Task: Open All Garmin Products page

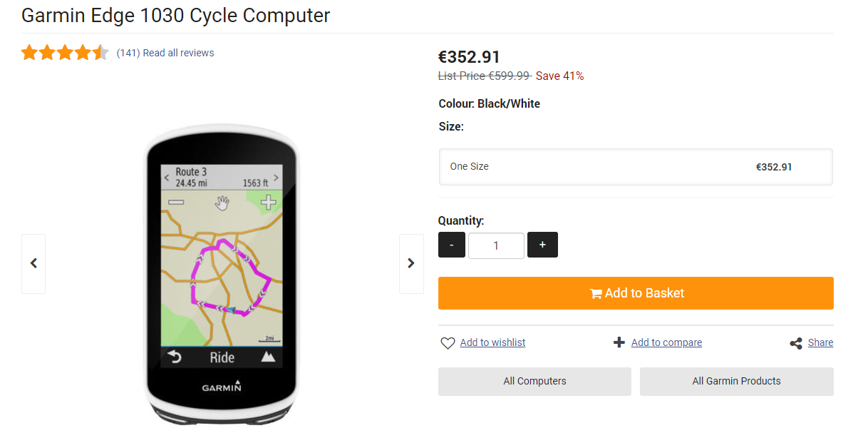Action: [x=736, y=381]
